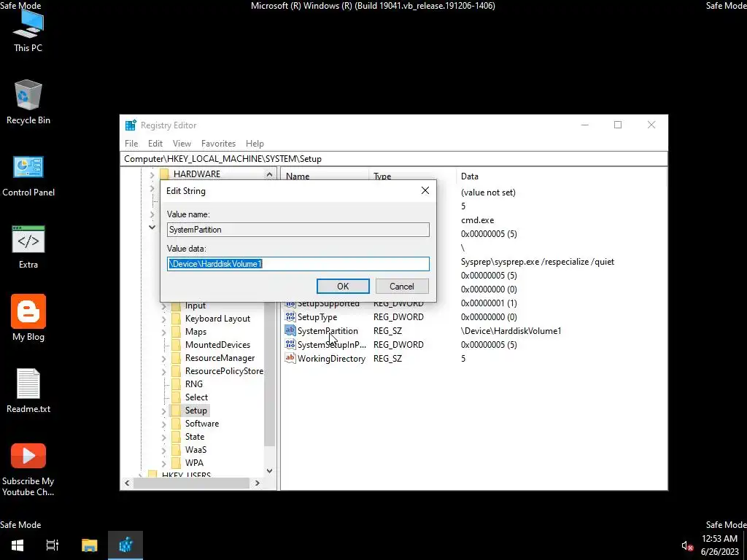Select the RNG folder icon
The width and height of the screenshot is (747, 560).
tap(177, 384)
